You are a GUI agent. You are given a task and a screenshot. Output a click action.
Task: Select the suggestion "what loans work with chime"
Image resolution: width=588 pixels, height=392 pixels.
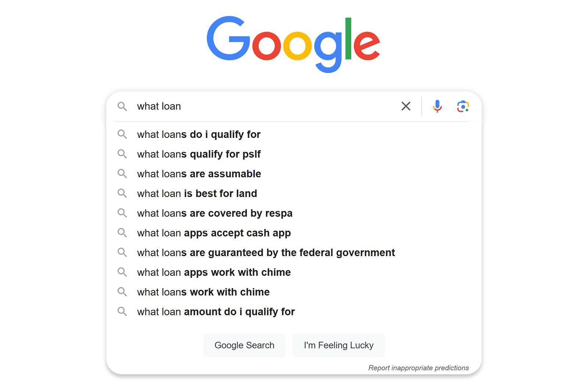(x=203, y=292)
